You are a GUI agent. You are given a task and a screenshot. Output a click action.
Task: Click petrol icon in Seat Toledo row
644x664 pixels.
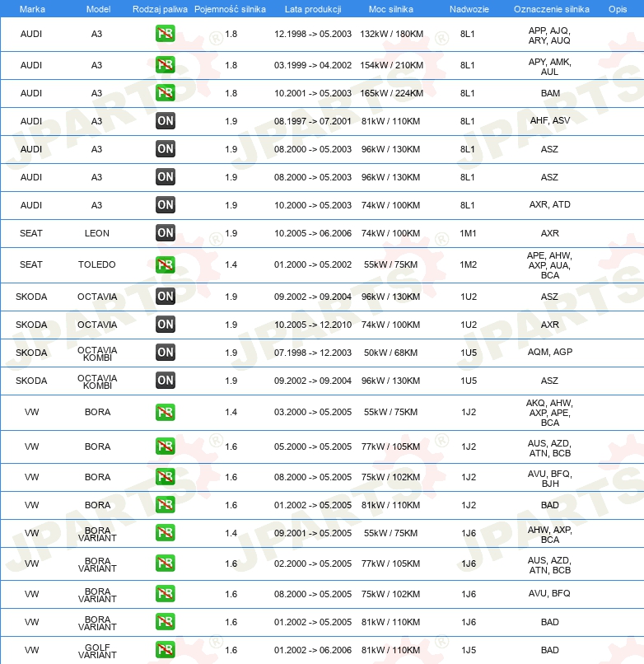(x=166, y=264)
